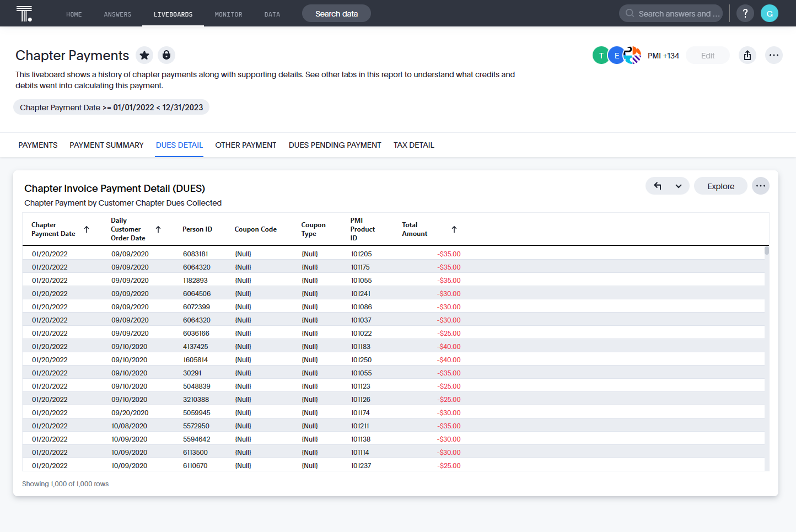Select the Dues Detail tab

[179, 145]
